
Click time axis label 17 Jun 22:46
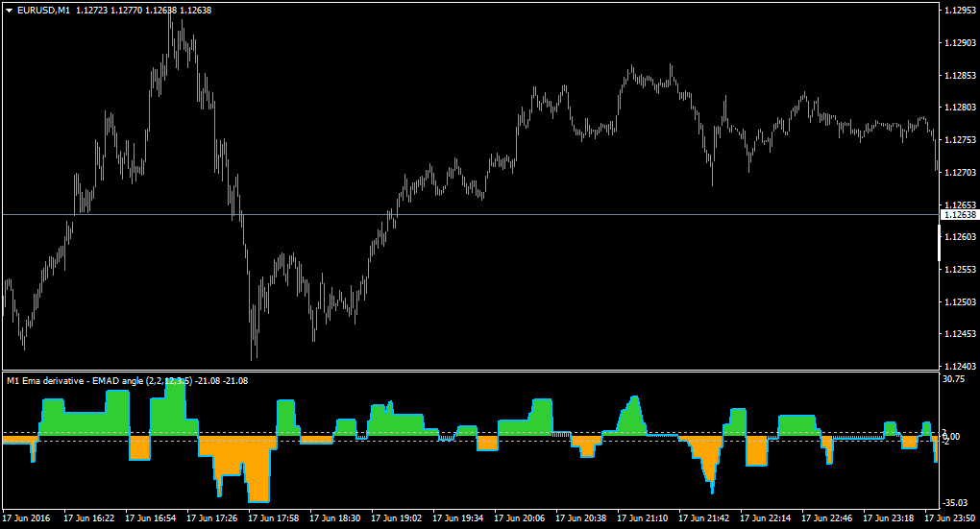tap(826, 518)
